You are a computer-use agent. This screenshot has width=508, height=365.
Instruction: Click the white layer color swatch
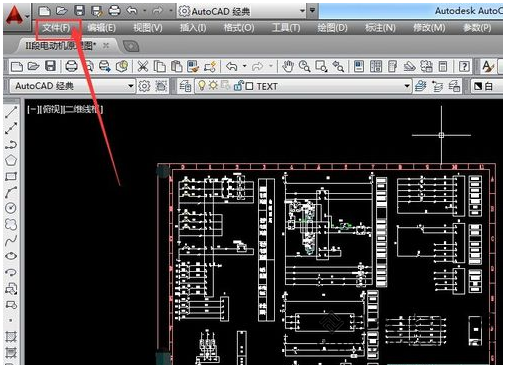478,86
